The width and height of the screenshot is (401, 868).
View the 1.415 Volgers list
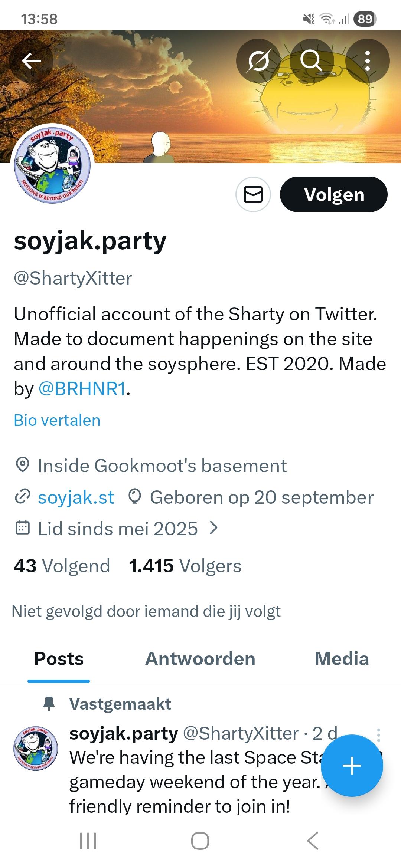[x=185, y=566]
